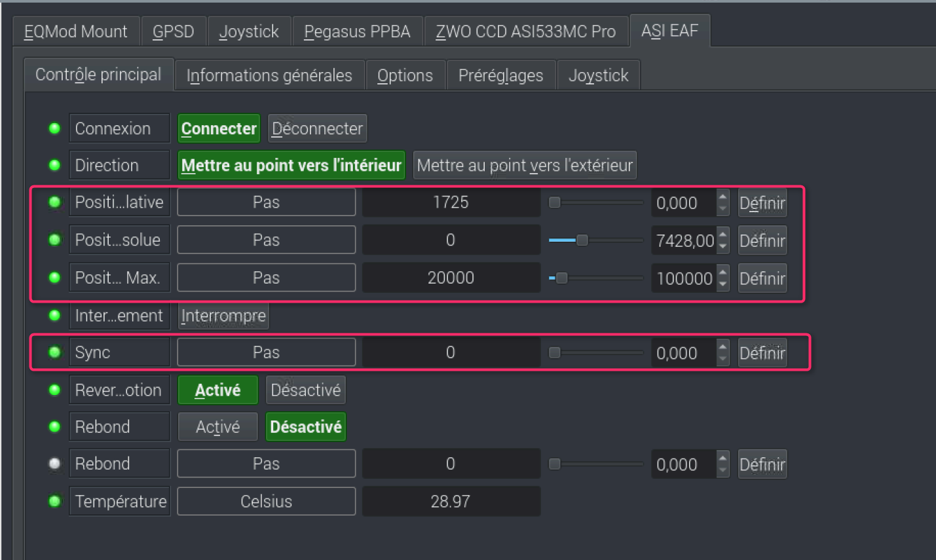
Task: Switch to the Options tab
Action: pos(405,75)
